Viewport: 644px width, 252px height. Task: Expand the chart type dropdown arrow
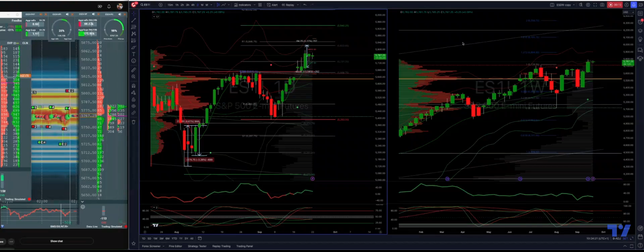click(x=229, y=5)
